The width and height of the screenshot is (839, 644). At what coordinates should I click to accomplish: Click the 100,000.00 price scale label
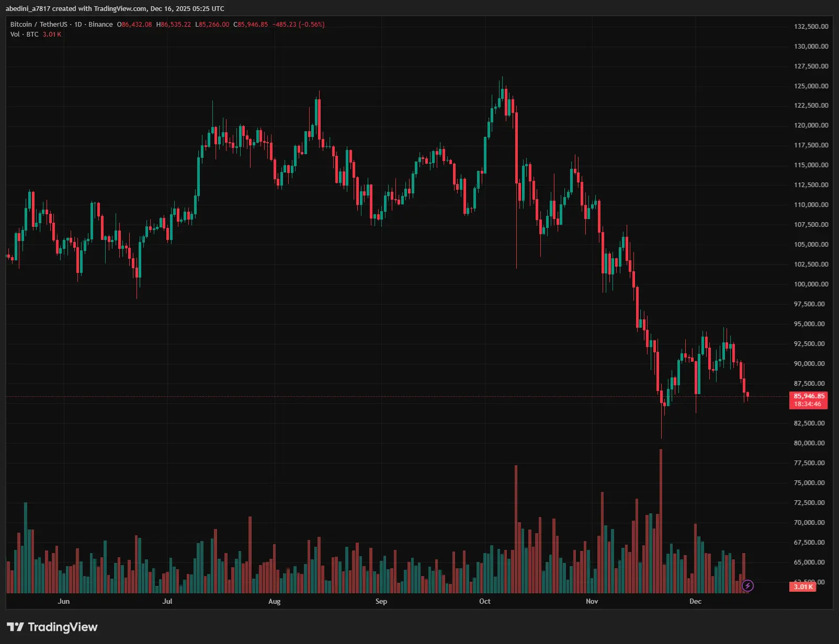[x=811, y=284]
